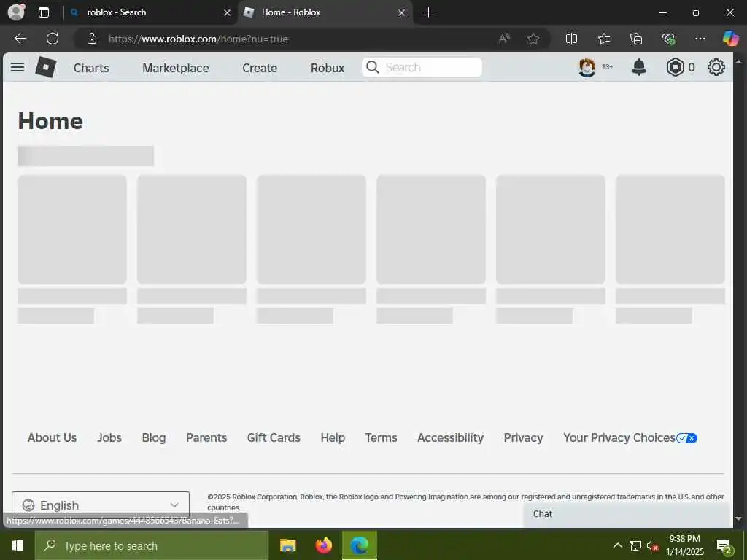Open the Parents page link
Image resolution: width=747 pixels, height=560 pixels.
point(206,437)
